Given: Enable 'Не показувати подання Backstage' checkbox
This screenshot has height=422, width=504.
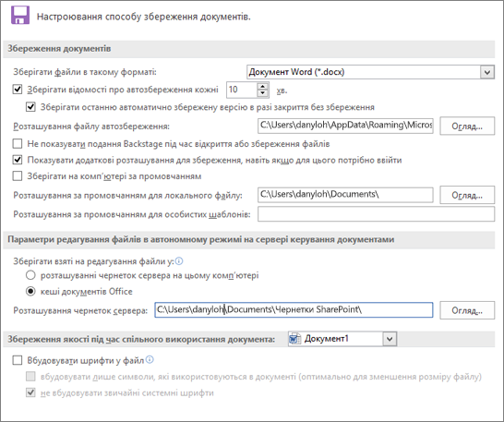Looking at the screenshot, I should point(18,143).
